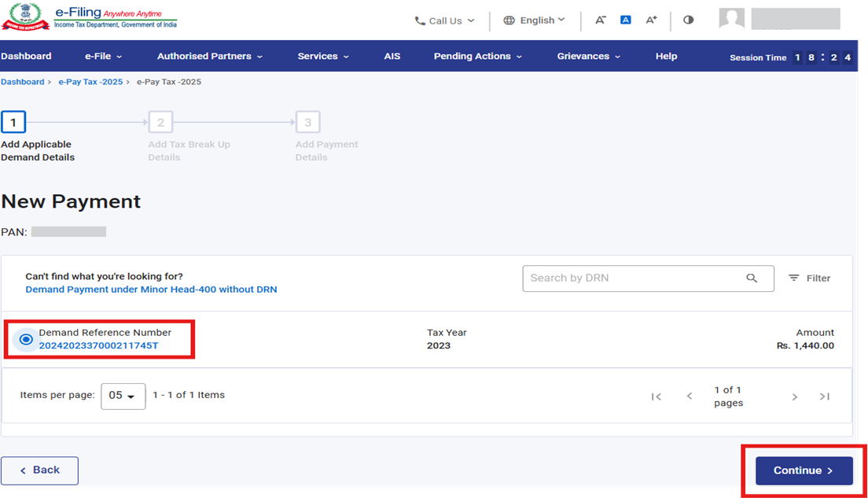Expand the Call Us dropdown
Viewport: 868px width, 498px height.
click(445, 20)
